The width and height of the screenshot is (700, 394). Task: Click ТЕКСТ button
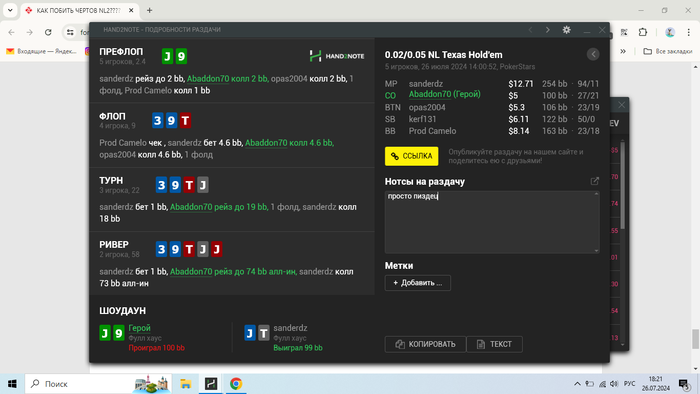(x=495, y=344)
